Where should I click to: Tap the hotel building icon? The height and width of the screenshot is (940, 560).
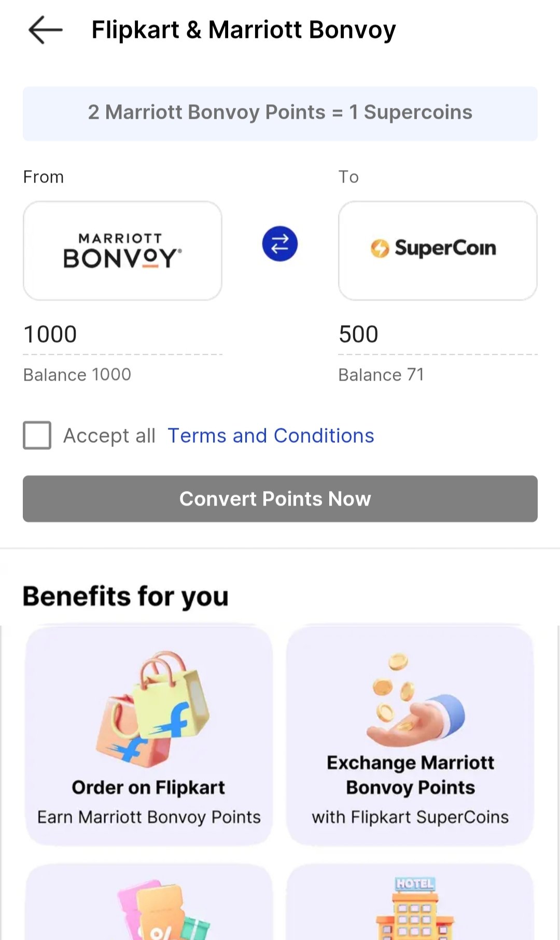(x=414, y=907)
